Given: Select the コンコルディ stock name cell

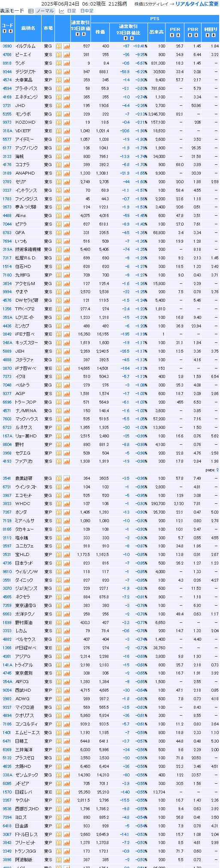Looking at the screenshot, I should pos(28,724).
